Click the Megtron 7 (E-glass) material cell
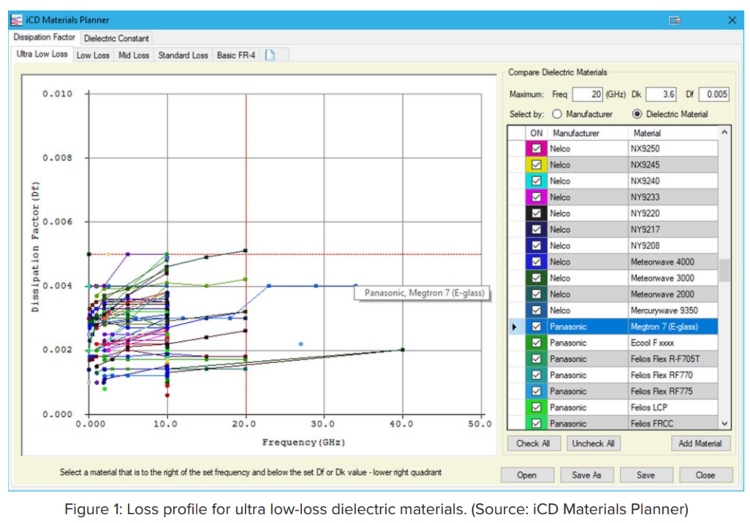 [x=673, y=327]
